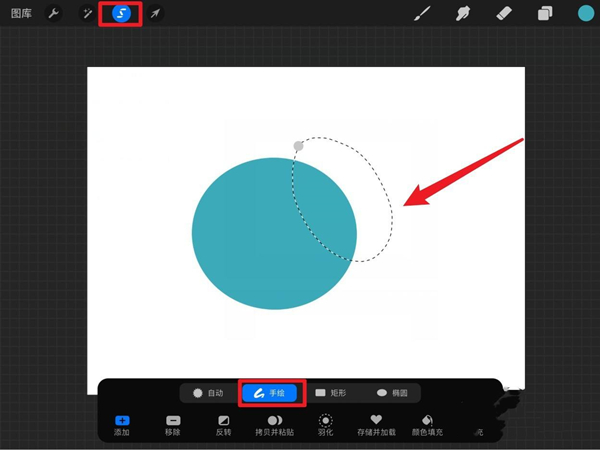
Task: Click 拷贝并粘贴 copy and paste
Action: pos(274,425)
